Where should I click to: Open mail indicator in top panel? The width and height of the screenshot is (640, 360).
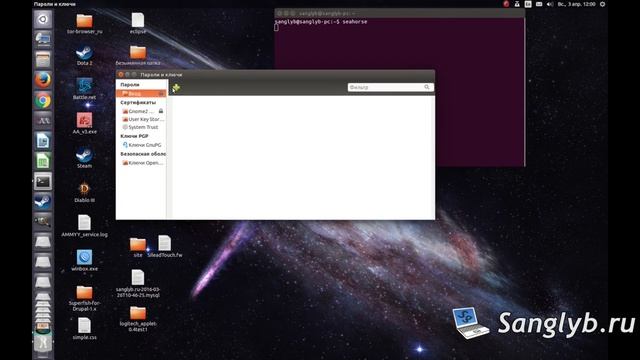539,4
